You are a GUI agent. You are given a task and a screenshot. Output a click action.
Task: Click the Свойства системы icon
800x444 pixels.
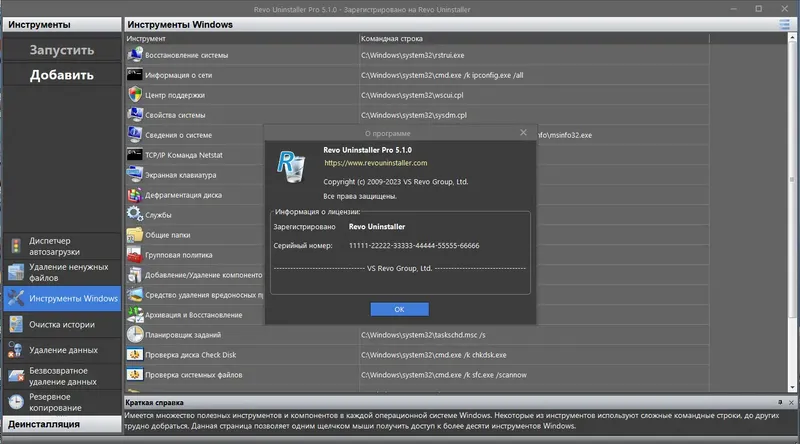pyautogui.click(x=135, y=114)
